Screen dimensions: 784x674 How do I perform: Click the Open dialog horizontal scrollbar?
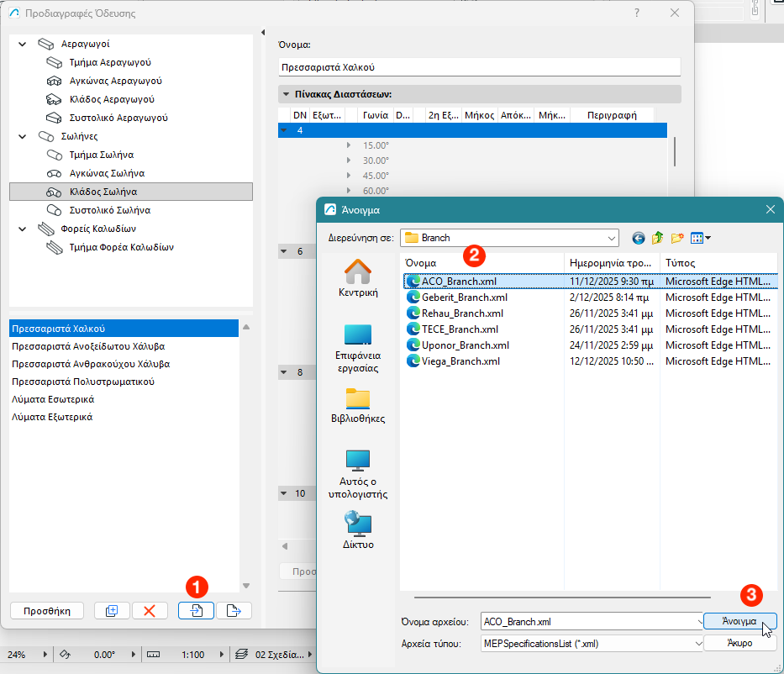(562, 597)
